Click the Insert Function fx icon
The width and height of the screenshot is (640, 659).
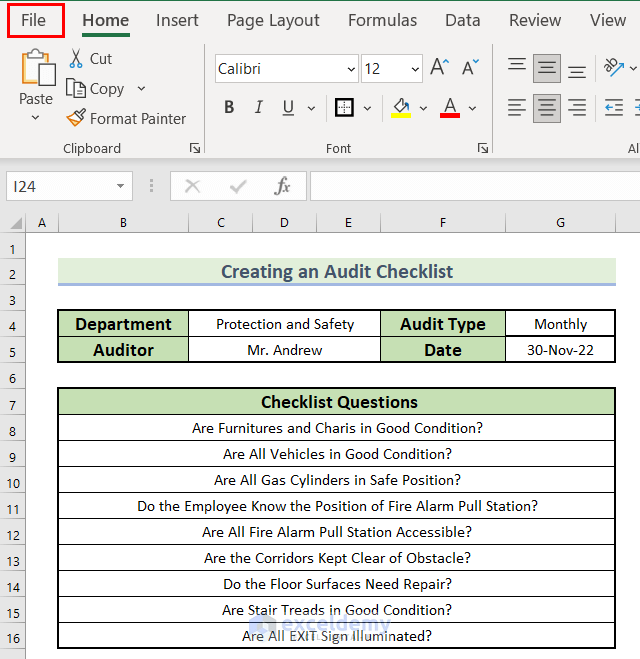click(x=283, y=186)
